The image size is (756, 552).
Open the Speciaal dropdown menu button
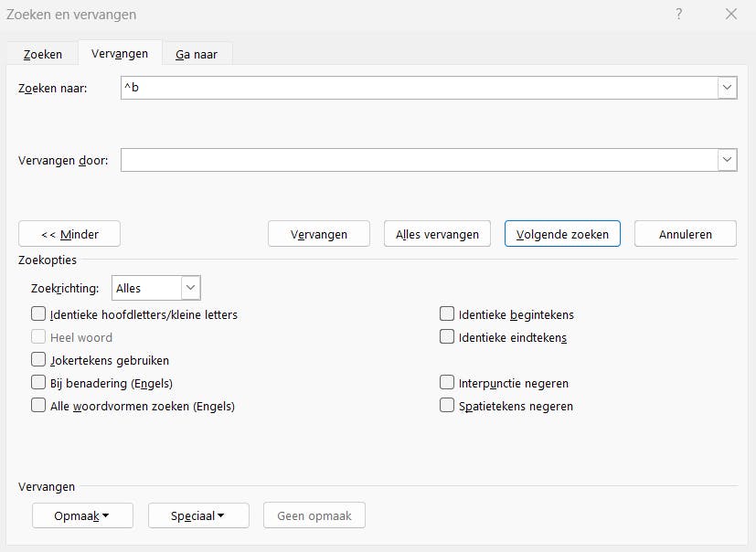[198, 515]
